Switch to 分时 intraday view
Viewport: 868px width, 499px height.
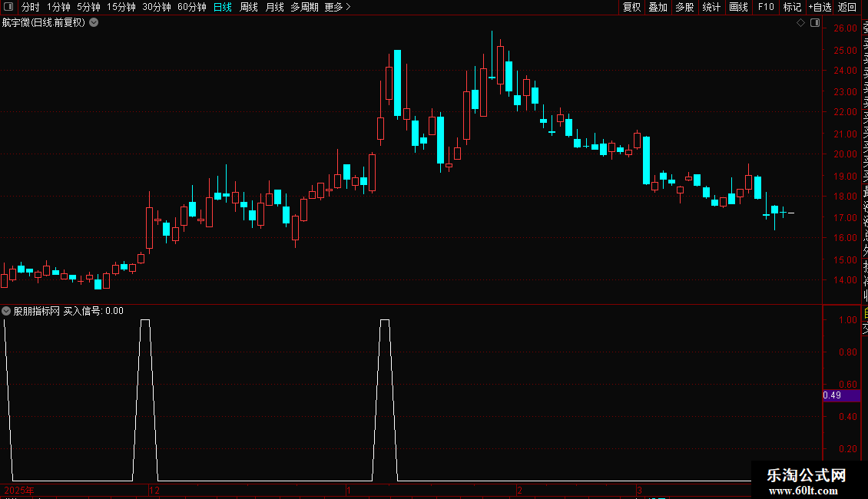(31, 7)
